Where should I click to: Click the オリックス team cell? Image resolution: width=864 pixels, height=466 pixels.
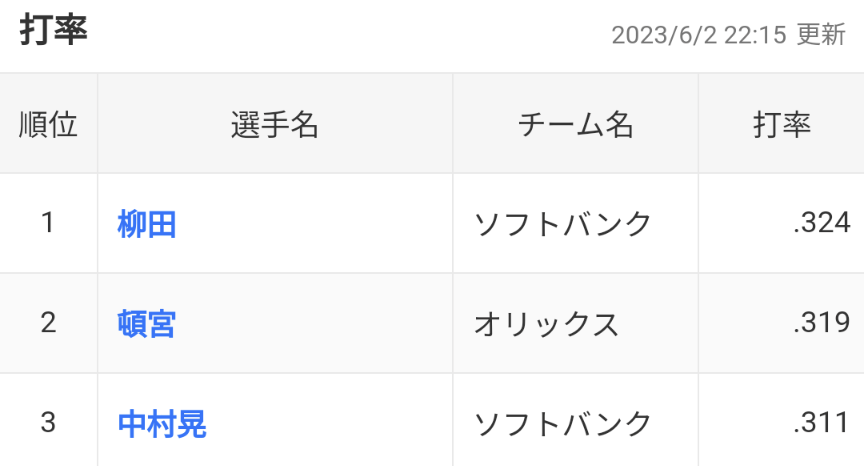(546, 324)
